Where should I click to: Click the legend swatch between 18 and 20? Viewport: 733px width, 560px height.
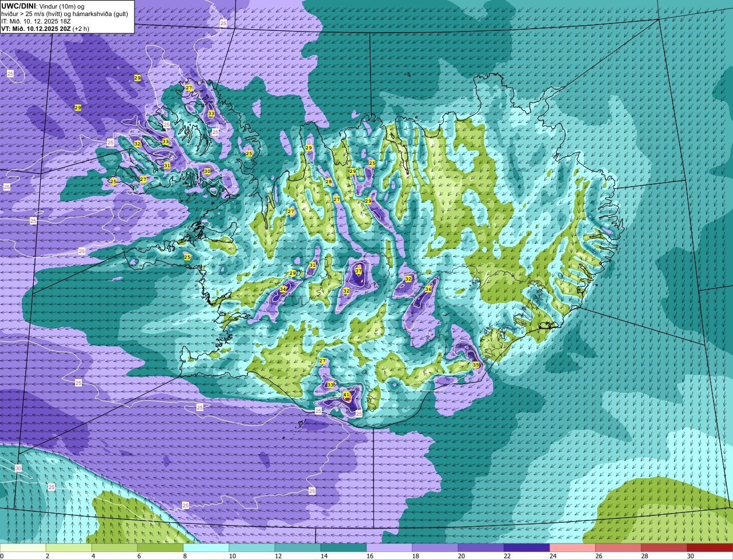tap(435, 547)
